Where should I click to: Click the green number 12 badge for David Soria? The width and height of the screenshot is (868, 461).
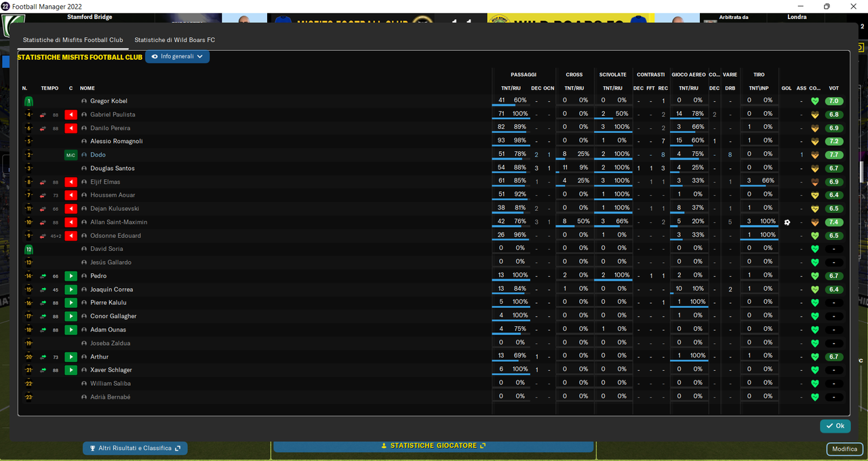coord(28,249)
